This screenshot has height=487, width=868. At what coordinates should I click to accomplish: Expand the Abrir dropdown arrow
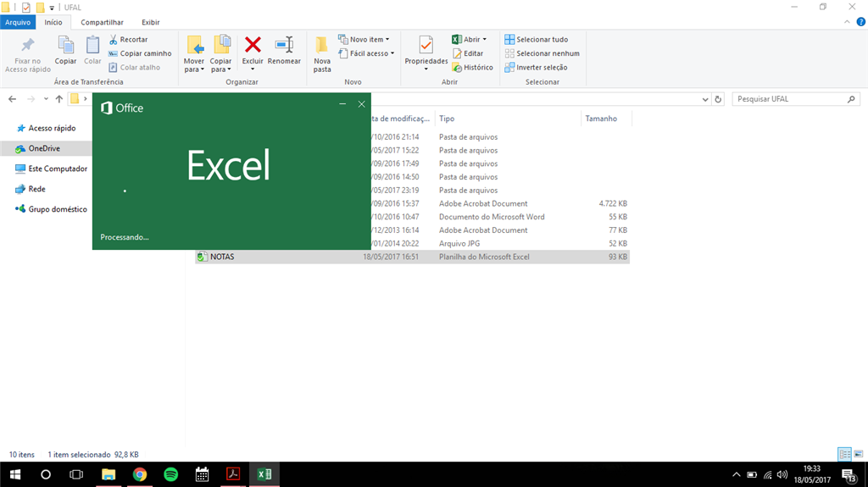[484, 39]
